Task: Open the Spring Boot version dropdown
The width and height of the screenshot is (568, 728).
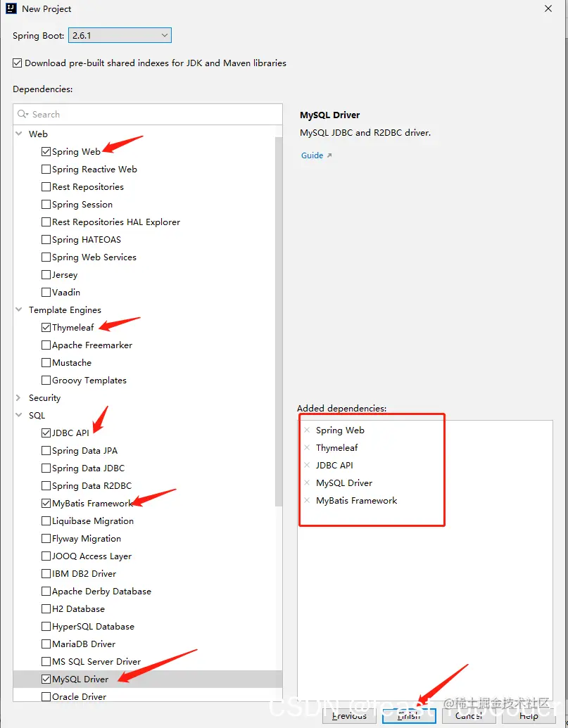Action: pos(120,35)
